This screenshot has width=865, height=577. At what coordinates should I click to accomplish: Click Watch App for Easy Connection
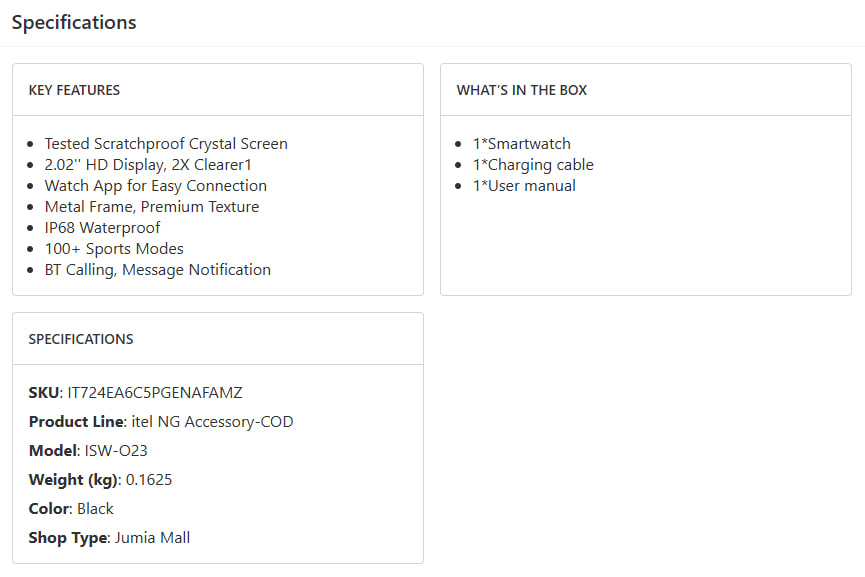156,186
